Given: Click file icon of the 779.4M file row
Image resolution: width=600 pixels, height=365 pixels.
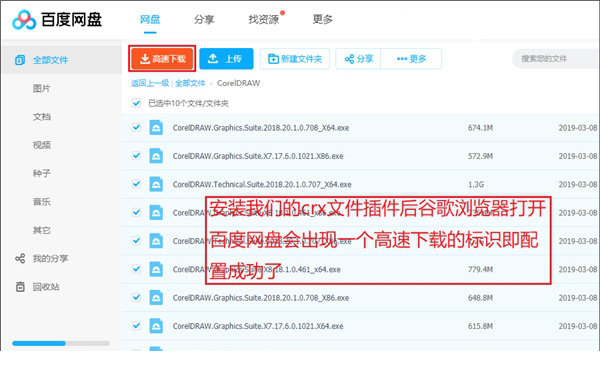Looking at the screenshot, I should (156, 269).
